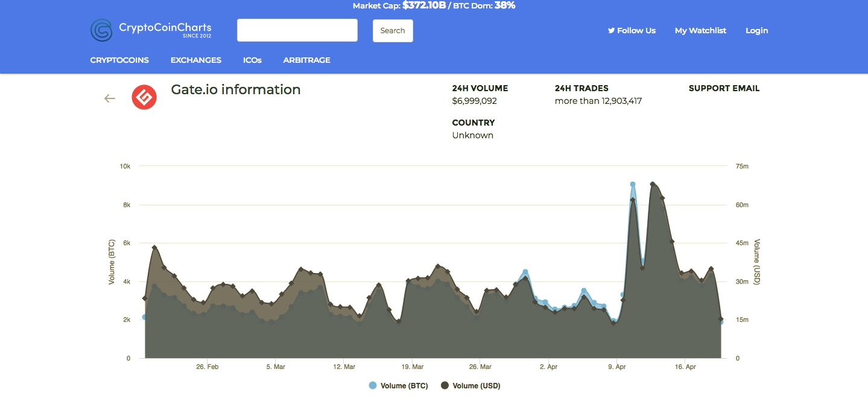This screenshot has width=868, height=398.
Task: Click the 38% BTC dominance value
Action: [x=505, y=5]
